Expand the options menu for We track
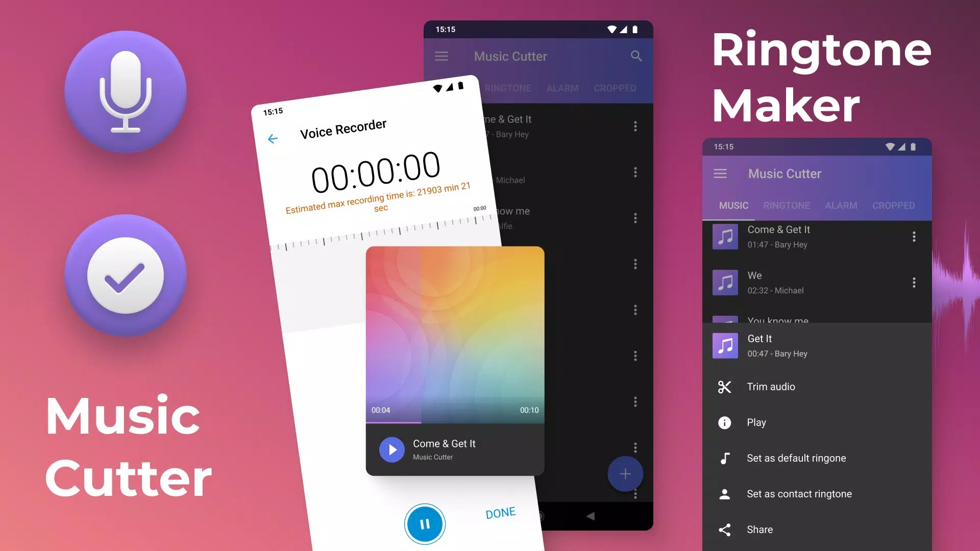The width and height of the screenshot is (980, 551). 913,283
